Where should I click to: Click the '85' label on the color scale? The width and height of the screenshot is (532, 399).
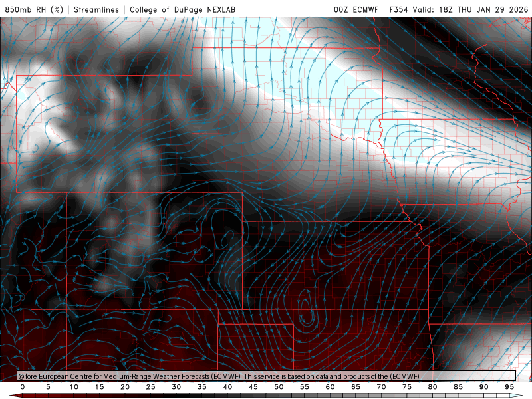[x=458, y=387]
